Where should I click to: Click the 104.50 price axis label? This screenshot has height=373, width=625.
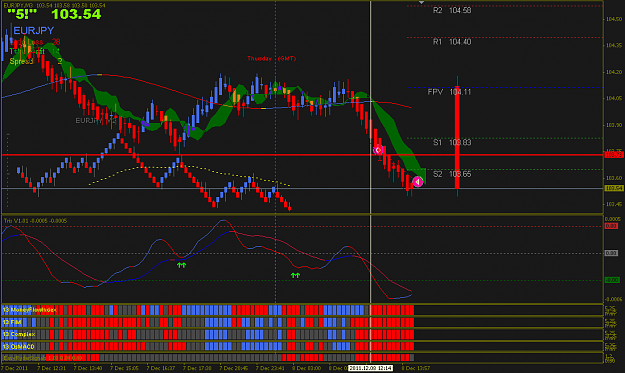[x=614, y=19]
